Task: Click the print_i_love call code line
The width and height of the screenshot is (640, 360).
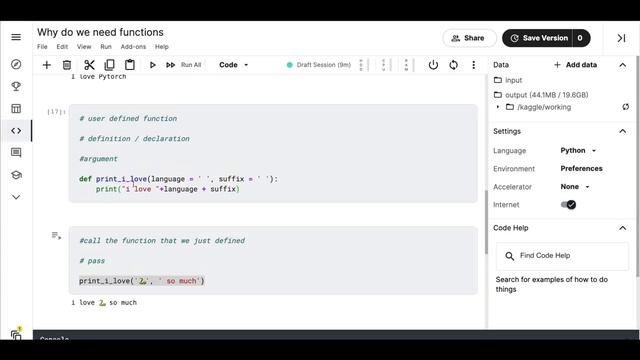Action: 142,281
